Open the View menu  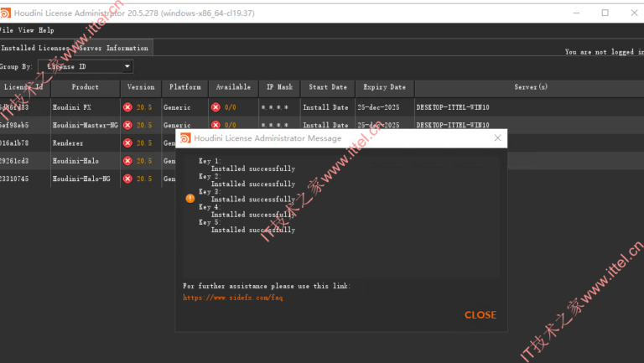pos(26,30)
